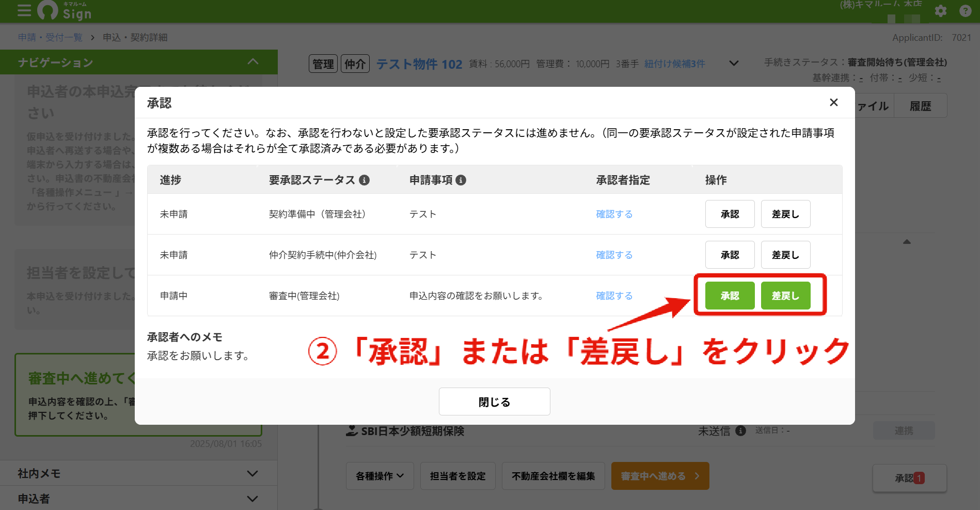Click 確認する for 審査中 row
The height and width of the screenshot is (510, 980).
point(614,296)
